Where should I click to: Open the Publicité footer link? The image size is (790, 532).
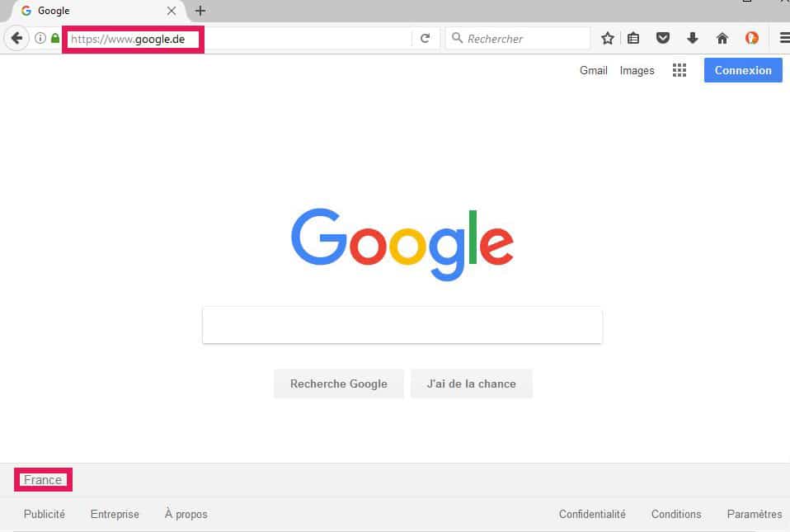(45, 515)
